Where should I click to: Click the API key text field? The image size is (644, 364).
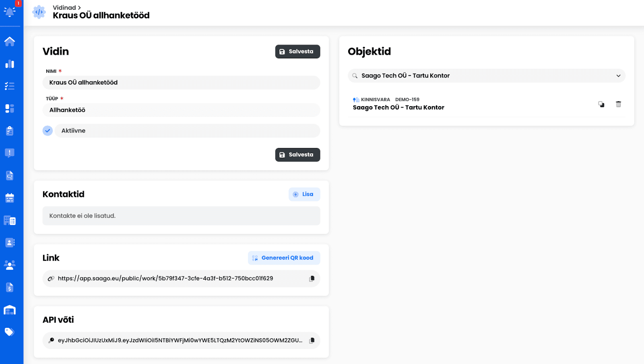coord(181,340)
